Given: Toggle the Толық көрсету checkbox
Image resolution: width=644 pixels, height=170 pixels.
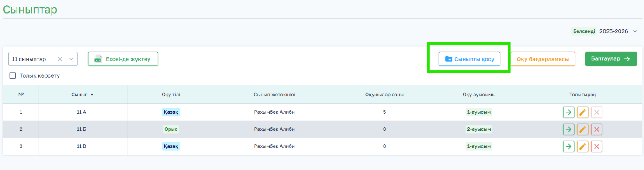Looking at the screenshot, I should [x=13, y=76].
